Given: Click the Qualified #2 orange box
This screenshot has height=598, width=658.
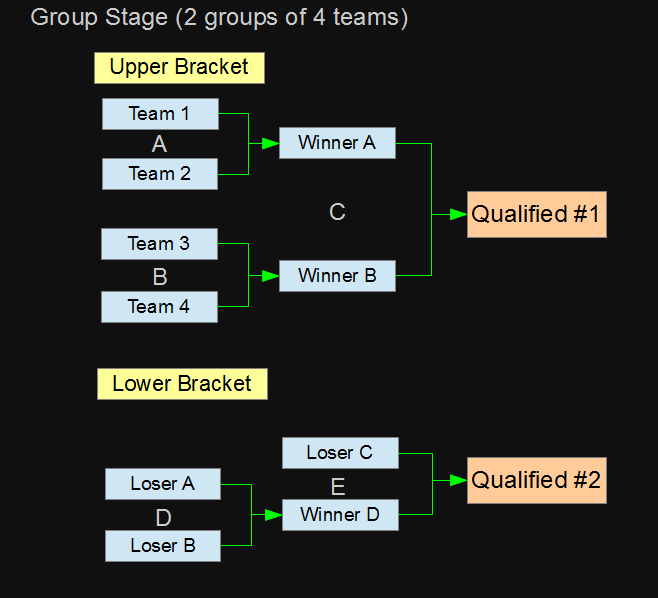Looking at the screenshot, I should tap(536, 480).
